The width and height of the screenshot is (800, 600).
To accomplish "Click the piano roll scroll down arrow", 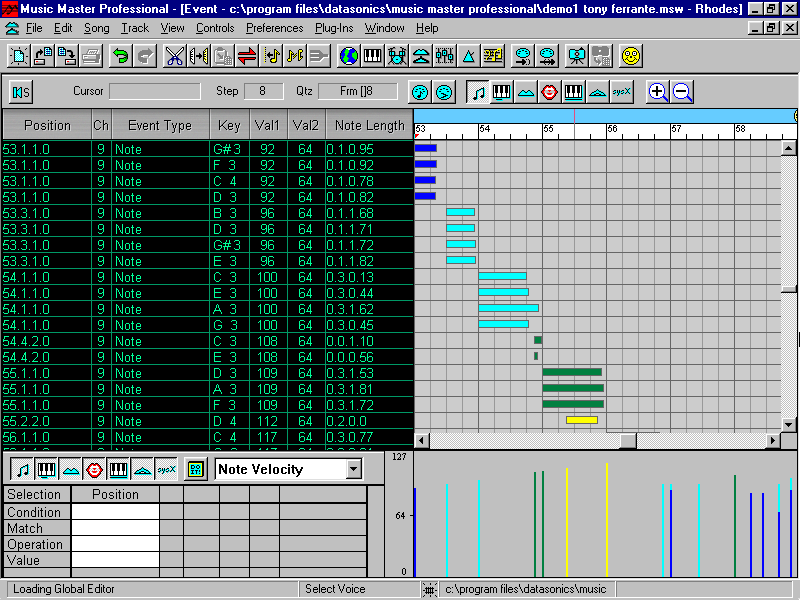I will point(789,424).
